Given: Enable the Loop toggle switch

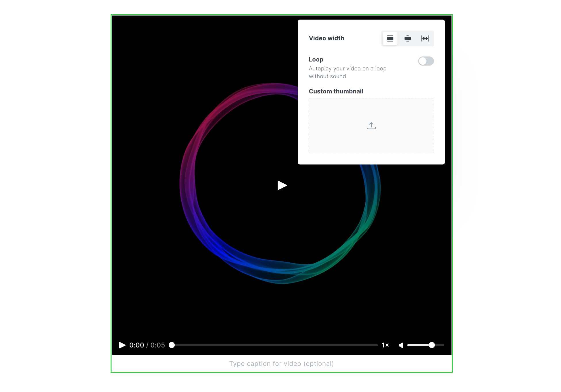Looking at the screenshot, I should coord(426,61).
